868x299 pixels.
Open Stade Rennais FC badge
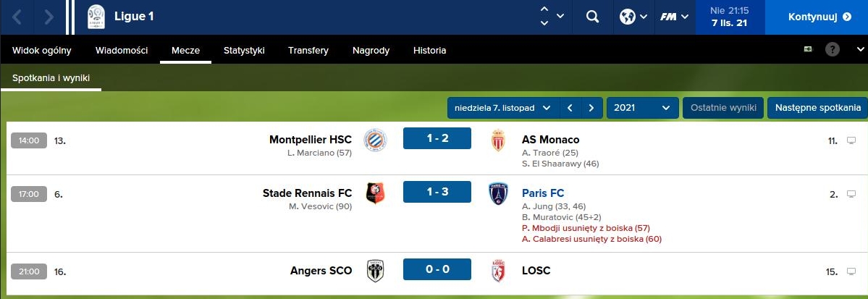coord(375,193)
